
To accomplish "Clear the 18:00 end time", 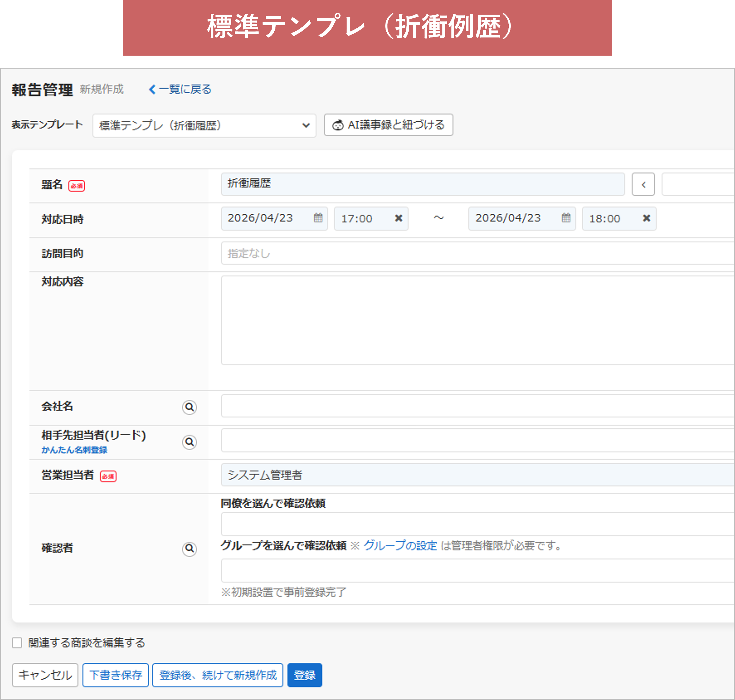I will [646, 218].
